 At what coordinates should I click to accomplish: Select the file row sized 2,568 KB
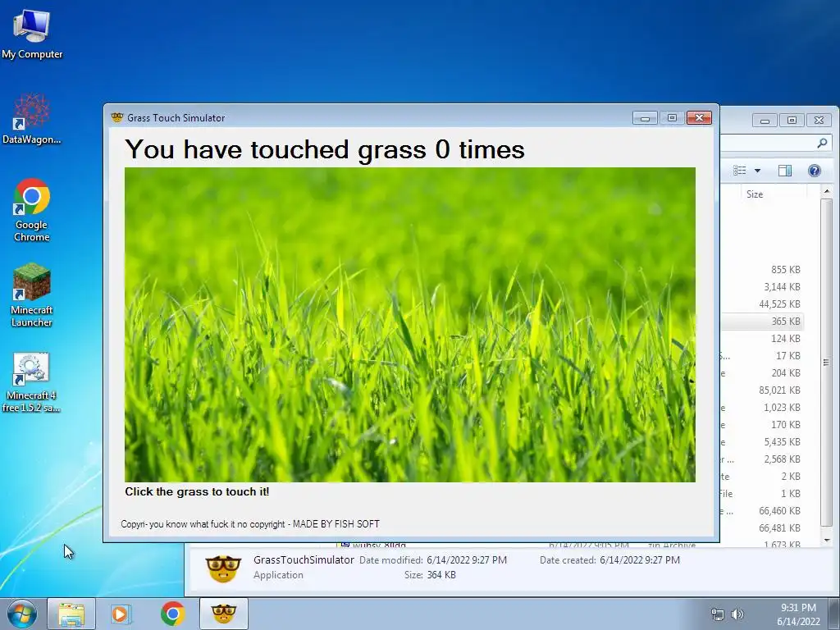pos(762,459)
